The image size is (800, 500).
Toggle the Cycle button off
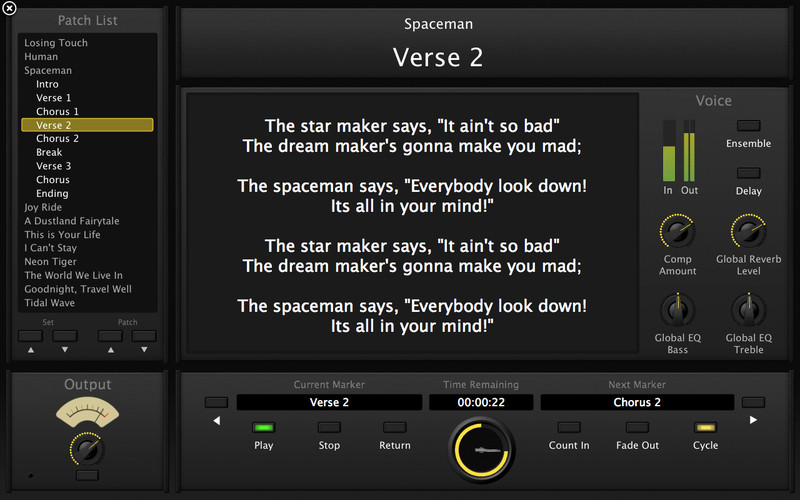[x=705, y=427]
